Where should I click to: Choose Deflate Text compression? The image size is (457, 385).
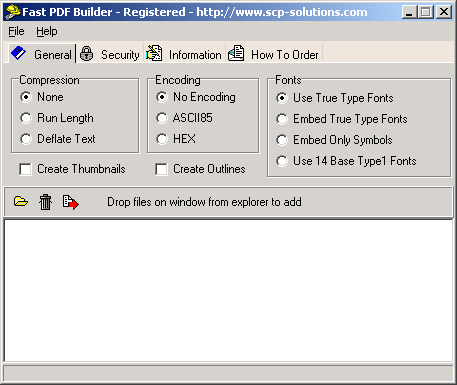[26, 139]
